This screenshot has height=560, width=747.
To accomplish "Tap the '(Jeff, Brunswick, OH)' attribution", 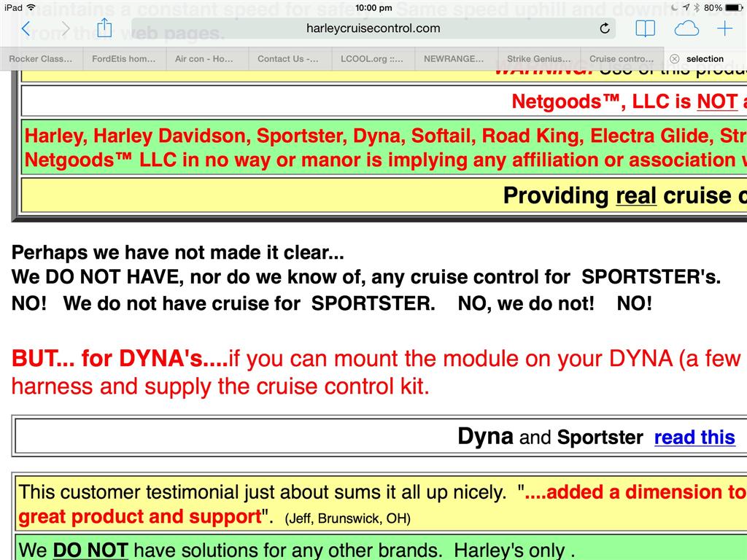I will point(348,518).
